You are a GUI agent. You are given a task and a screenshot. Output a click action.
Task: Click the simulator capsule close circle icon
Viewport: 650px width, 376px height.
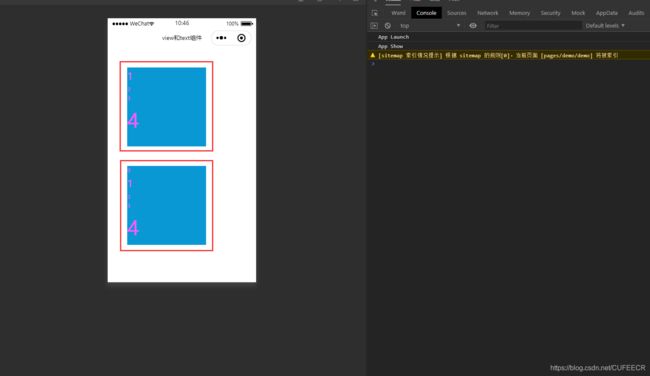click(241, 38)
